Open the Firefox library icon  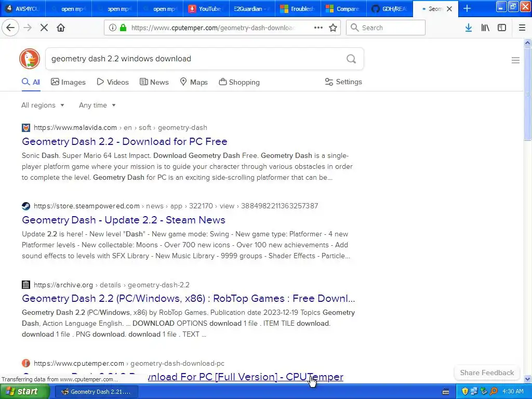click(485, 28)
